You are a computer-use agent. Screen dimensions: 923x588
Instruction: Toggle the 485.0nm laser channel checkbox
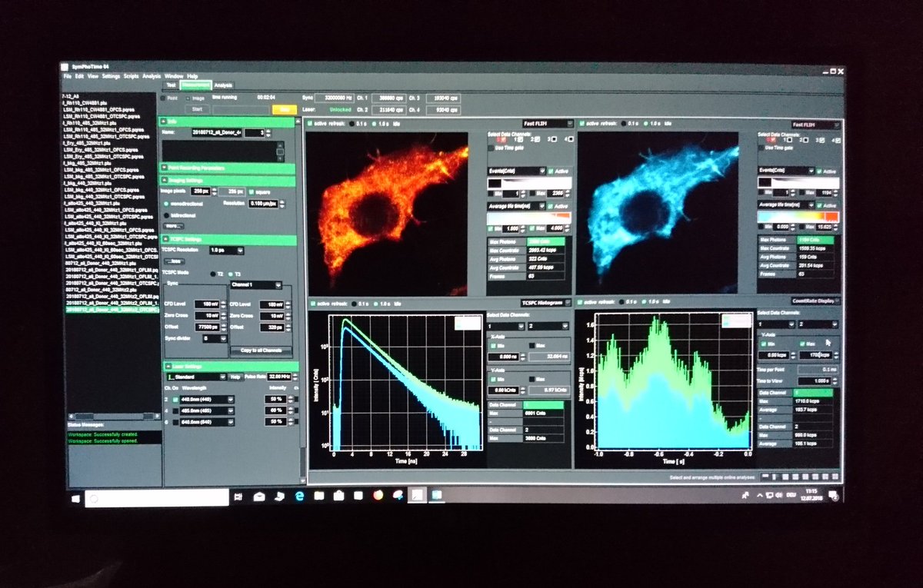[x=175, y=410]
